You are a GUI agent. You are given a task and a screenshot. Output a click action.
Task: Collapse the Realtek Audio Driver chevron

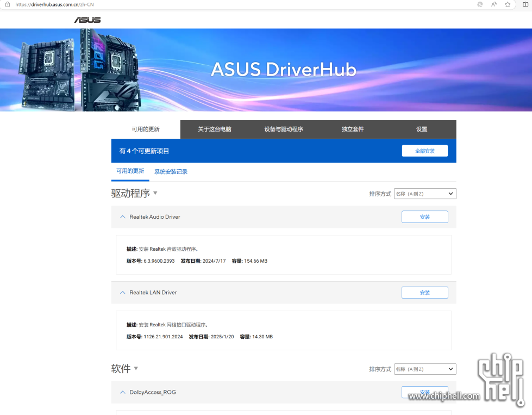(x=122, y=216)
